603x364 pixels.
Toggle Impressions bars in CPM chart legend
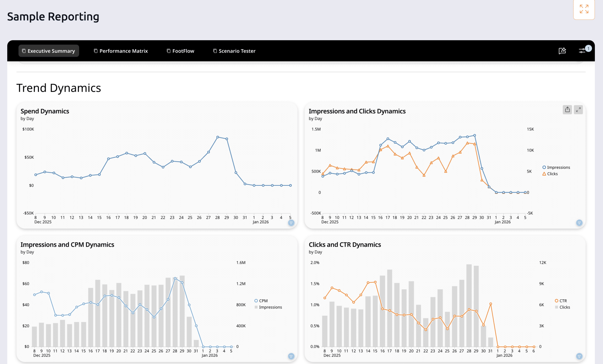pyautogui.click(x=270, y=307)
